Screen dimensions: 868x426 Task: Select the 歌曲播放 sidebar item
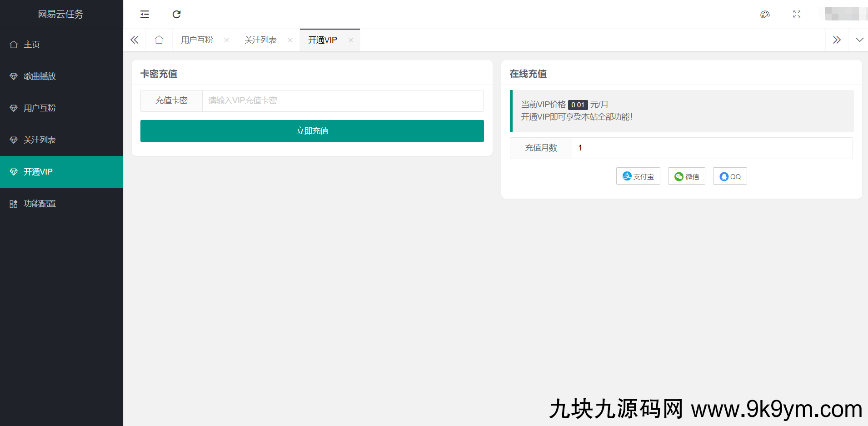click(x=40, y=76)
